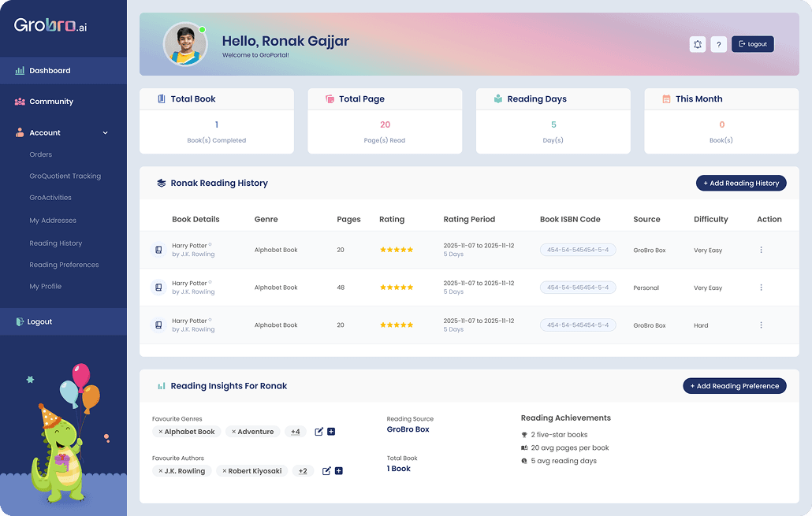812x516 pixels.
Task: Expand hidden authors via the +2 badge
Action: pos(302,470)
